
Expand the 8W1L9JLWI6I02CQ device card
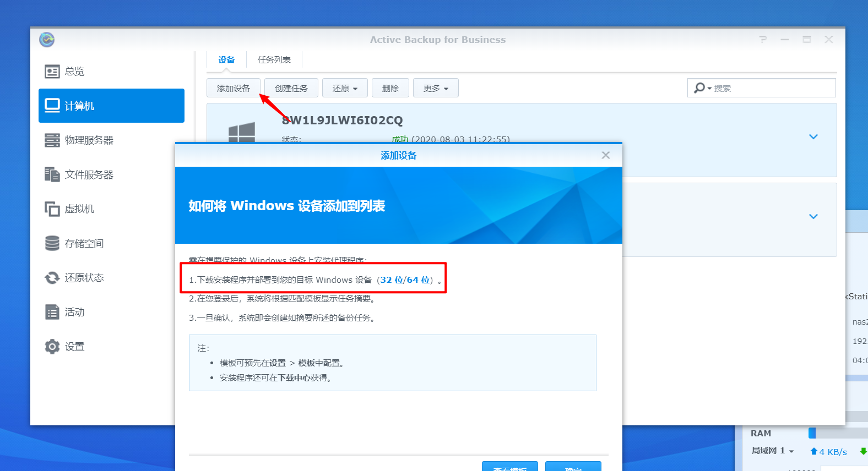tap(813, 136)
